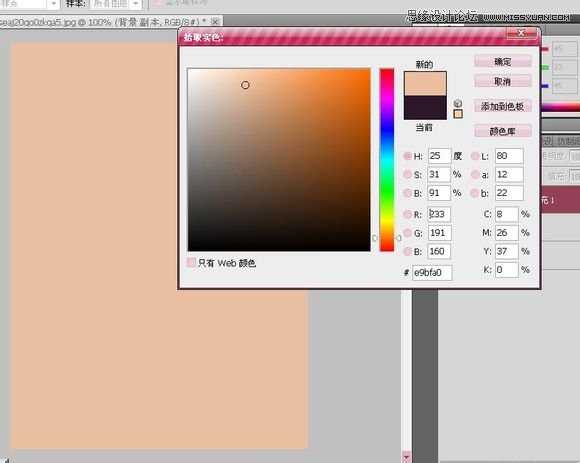Click the R value input field
Viewport: 580px width, 463px height.
pyautogui.click(x=439, y=214)
